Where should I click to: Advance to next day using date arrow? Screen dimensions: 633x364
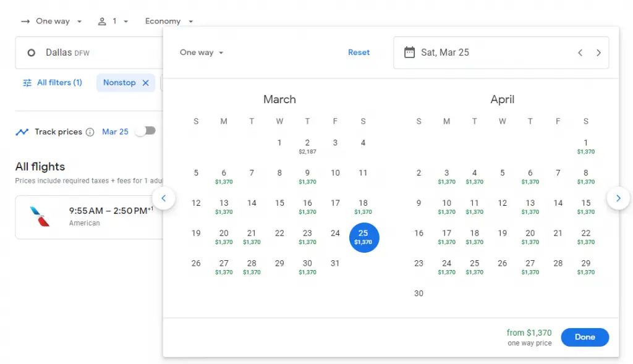click(x=598, y=53)
